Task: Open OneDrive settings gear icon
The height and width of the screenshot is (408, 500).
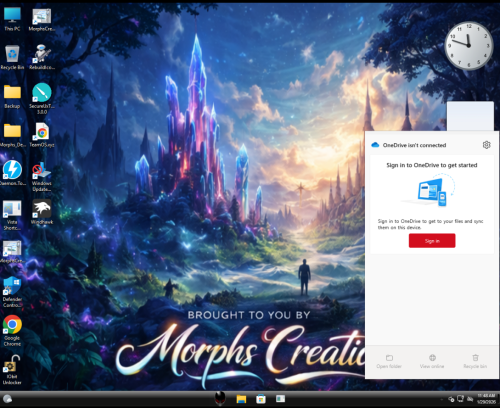Action: tap(486, 145)
